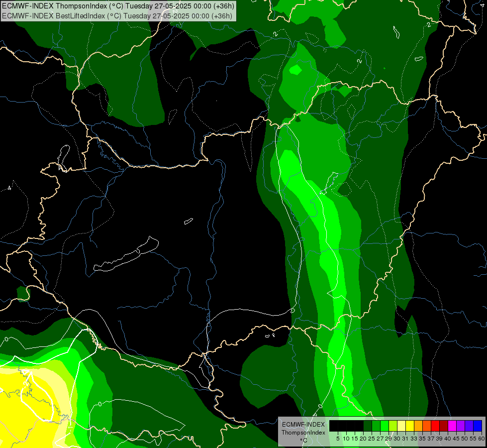Screen dimensions: 487x448
Task: Pick the red-orange 35–37 legend swatch
Action: pos(427,426)
